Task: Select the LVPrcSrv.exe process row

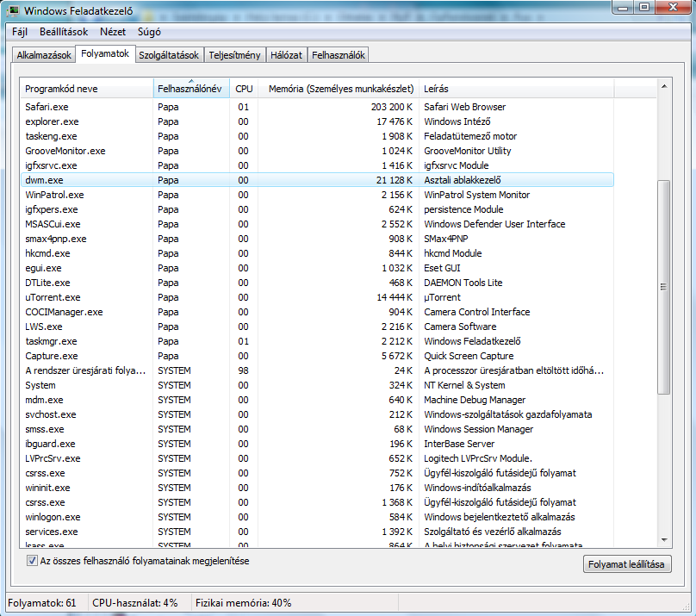Action: coord(317,458)
